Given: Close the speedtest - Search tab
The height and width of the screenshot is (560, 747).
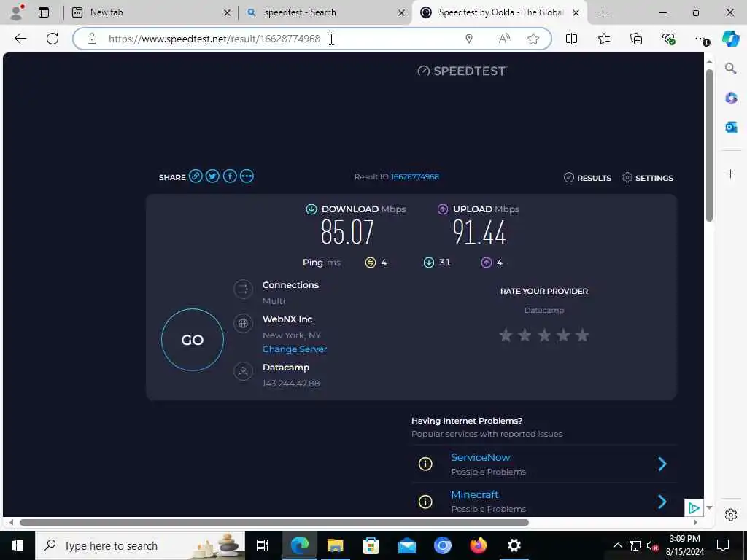Looking at the screenshot, I should (x=403, y=13).
